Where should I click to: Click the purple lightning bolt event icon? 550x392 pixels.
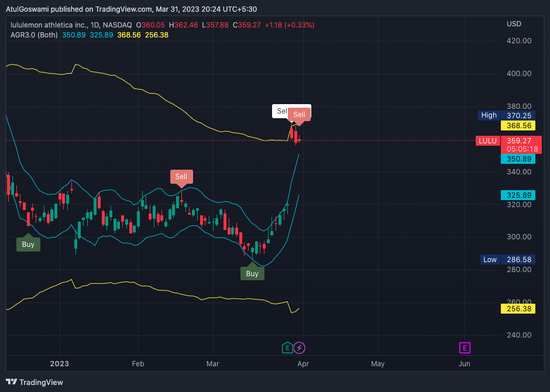(299, 348)
